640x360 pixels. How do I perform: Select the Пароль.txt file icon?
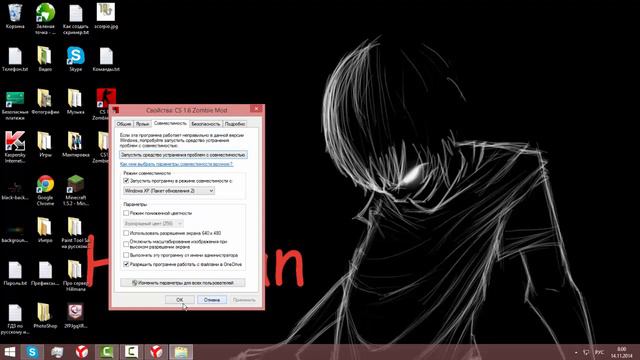(x=15, y=270)
